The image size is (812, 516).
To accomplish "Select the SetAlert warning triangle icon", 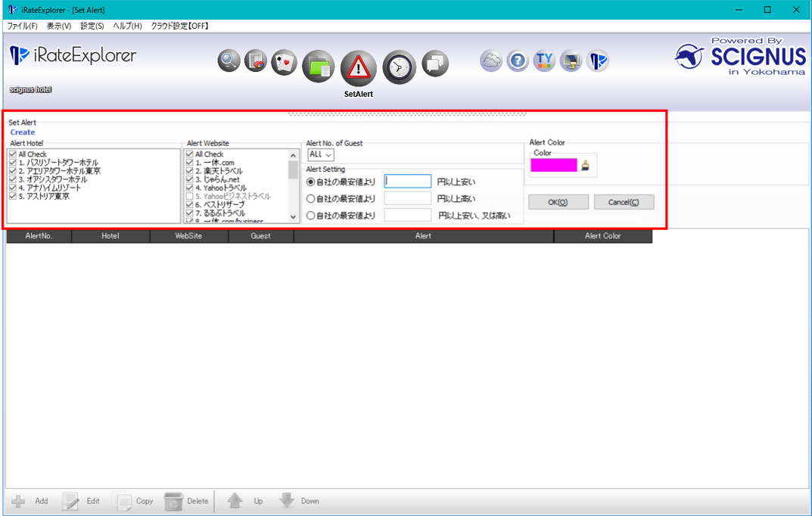I will point(359,68).
